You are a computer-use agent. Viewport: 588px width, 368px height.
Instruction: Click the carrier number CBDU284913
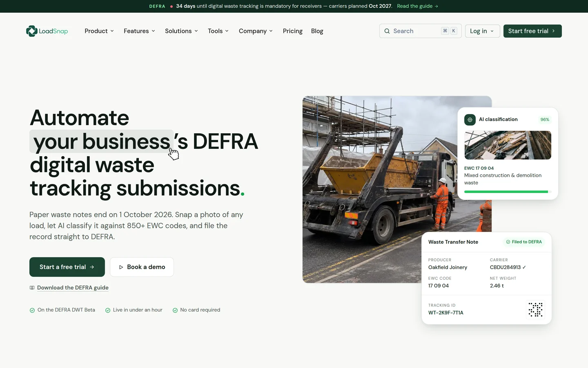point(508,267)
